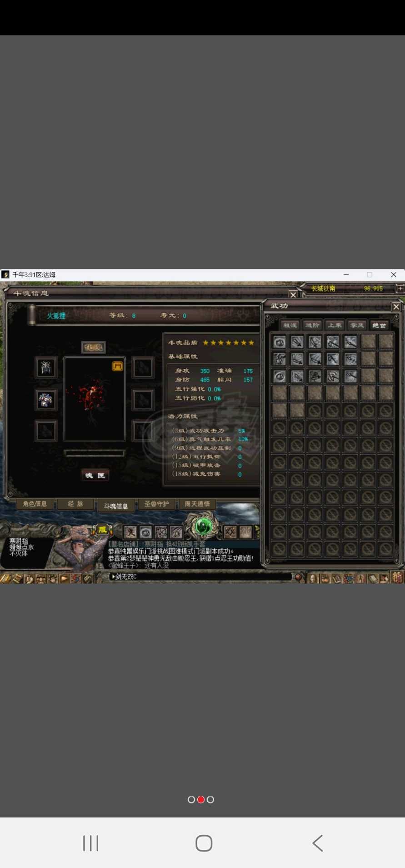Click the fire fox soul portrait
405x868 pixels.
pos(95,399)
